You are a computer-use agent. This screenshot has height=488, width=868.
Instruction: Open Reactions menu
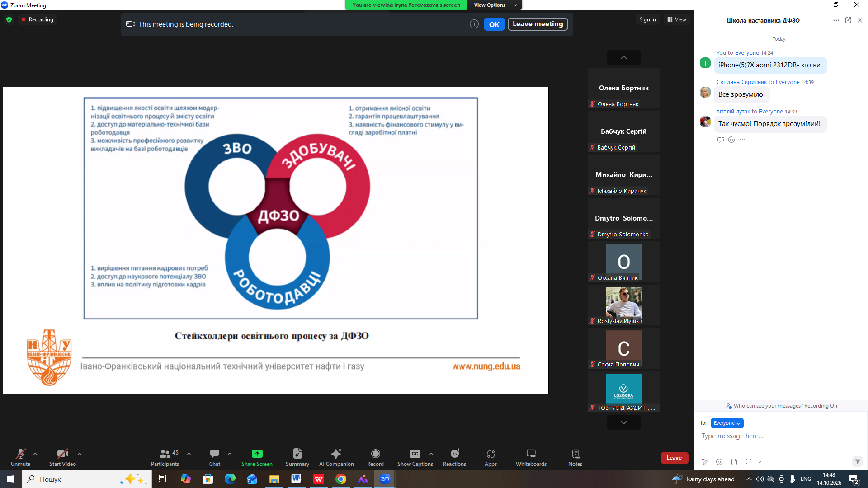454,457
